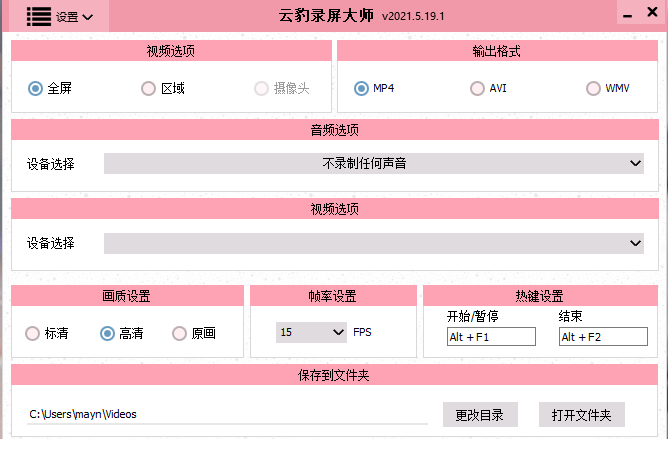Image resolution: width=668 pixels, height=456 pixels.
Task: Expand the empty video device dropdown
Action: click(374, 243)
